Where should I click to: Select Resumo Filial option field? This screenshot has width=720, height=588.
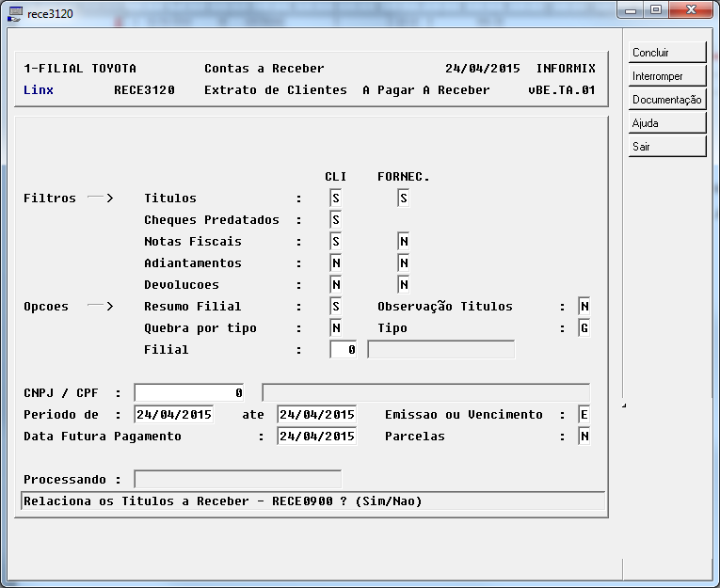(x=336, y=306)
